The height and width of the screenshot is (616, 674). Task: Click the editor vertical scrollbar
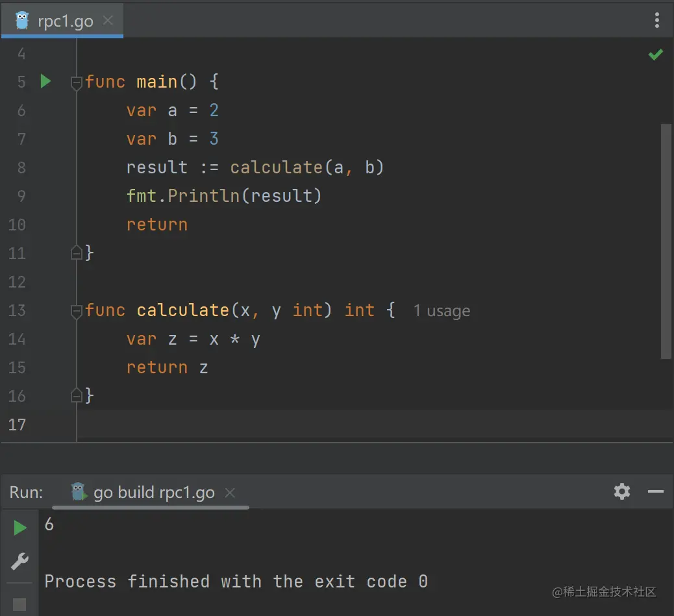[666, 241]
